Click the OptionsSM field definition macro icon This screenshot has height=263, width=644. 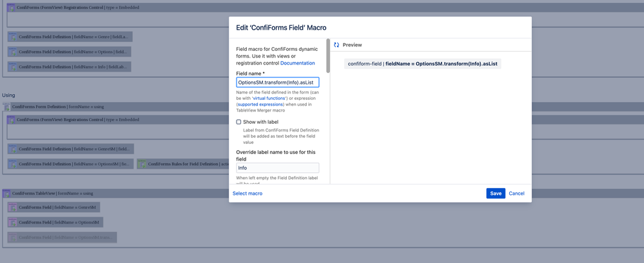click(x=12, y=164)
